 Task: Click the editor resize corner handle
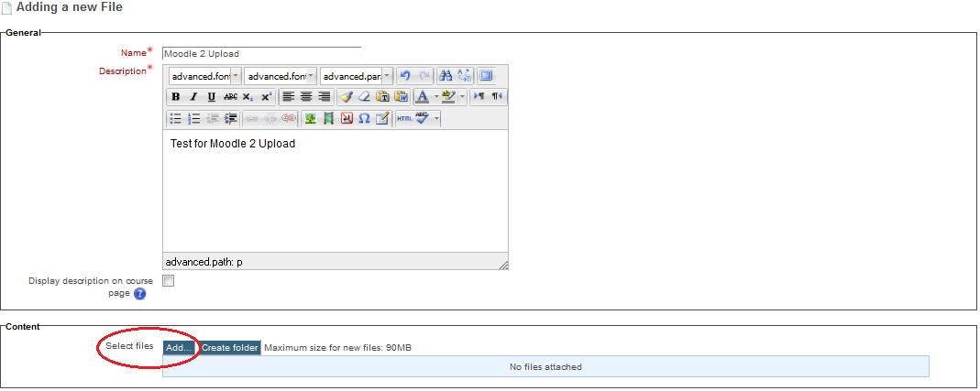503,265
